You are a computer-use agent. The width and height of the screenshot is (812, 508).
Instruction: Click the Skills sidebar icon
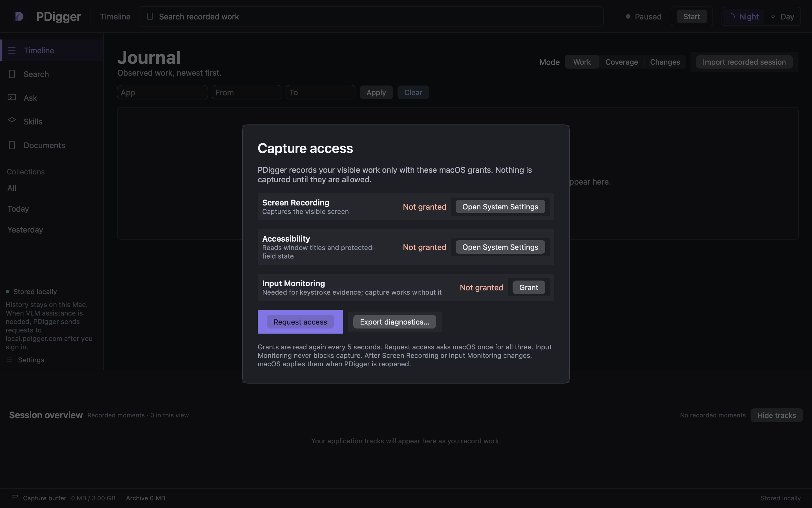[12, 120]
